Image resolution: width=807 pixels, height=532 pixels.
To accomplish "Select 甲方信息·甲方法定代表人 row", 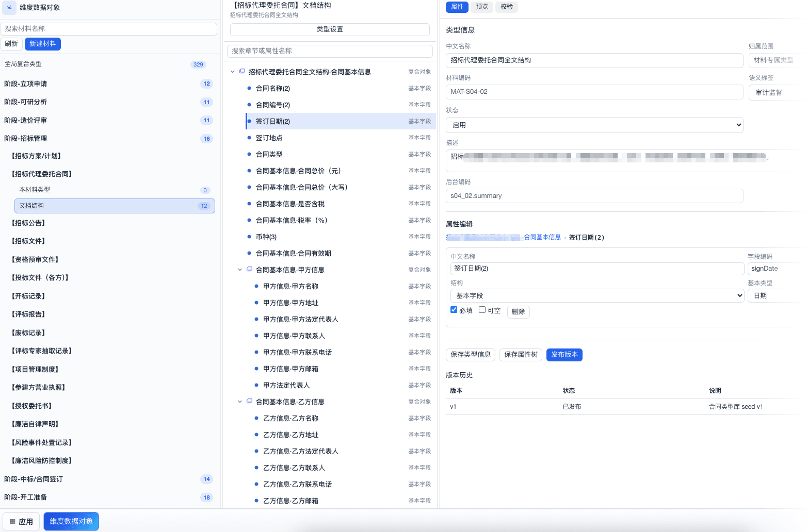I will point(344,319).
